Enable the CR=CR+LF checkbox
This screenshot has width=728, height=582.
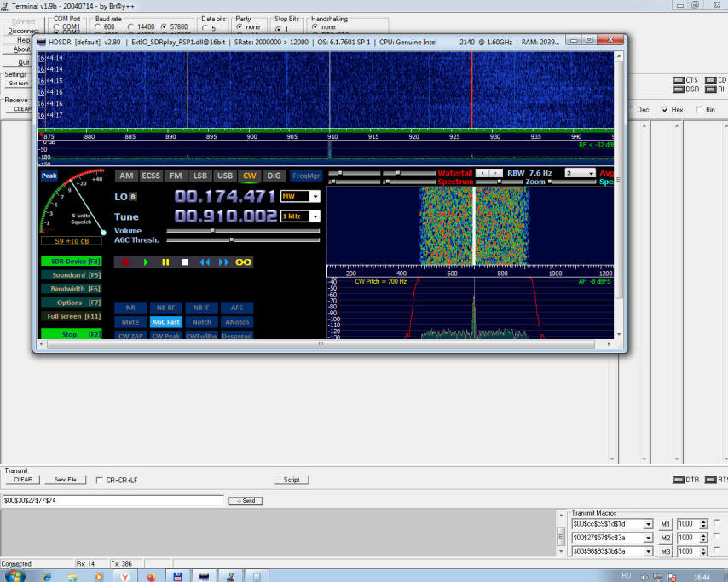[x=99, y=480]
